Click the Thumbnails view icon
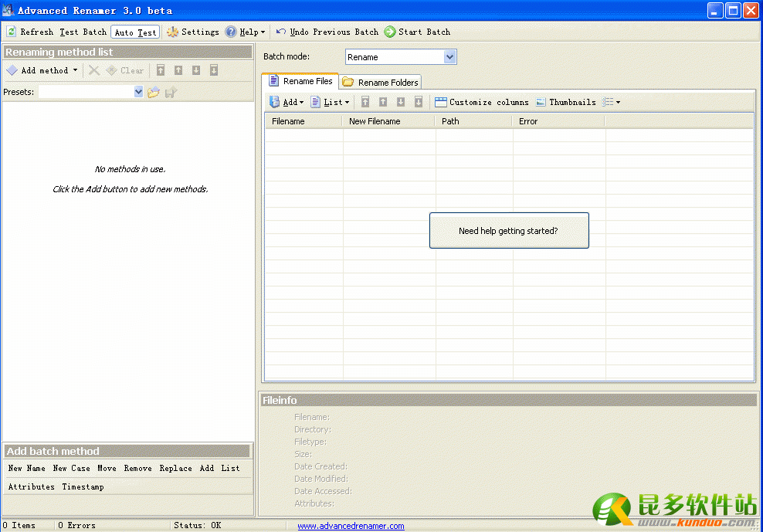The image size is (763, 532). 541,102
